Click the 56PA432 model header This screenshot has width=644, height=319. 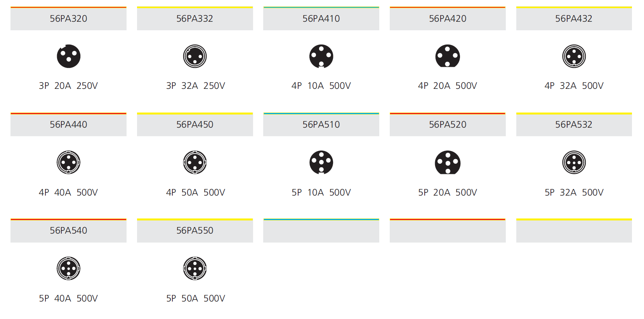(x=574, y=19)
